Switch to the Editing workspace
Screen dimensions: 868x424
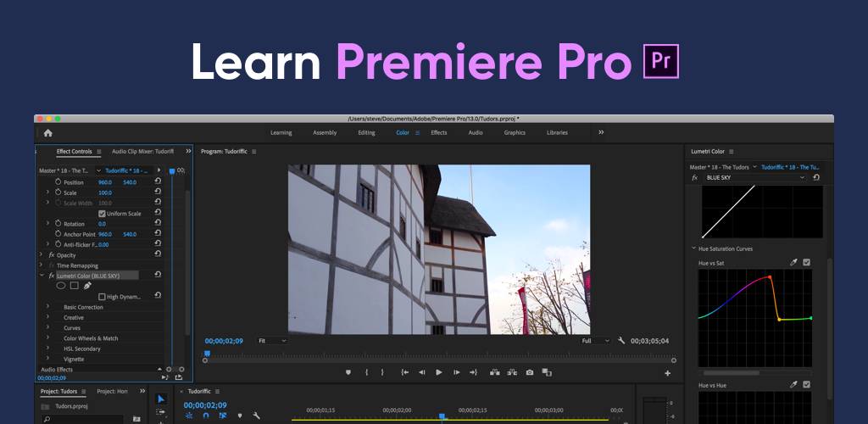366,133
